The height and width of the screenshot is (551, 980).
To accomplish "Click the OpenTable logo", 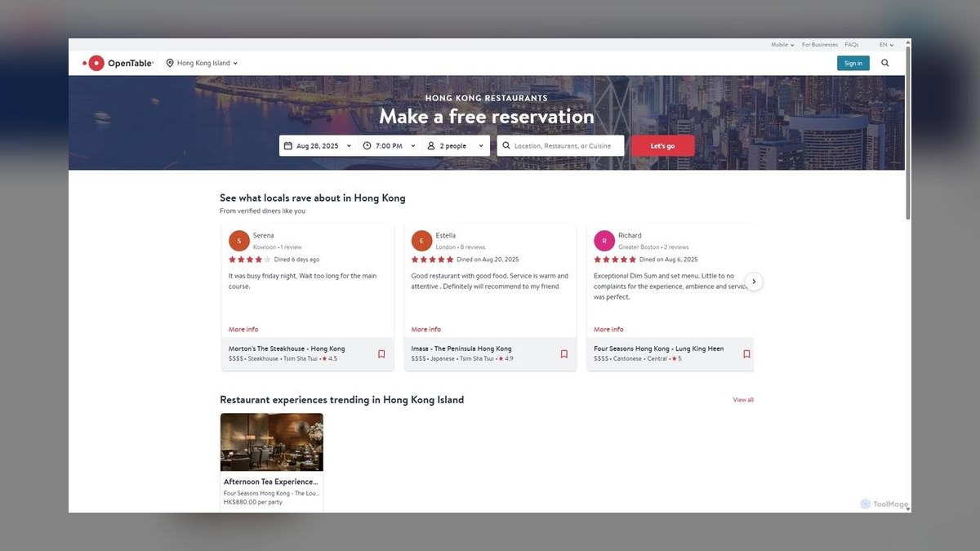I will (x=118, y=63).
